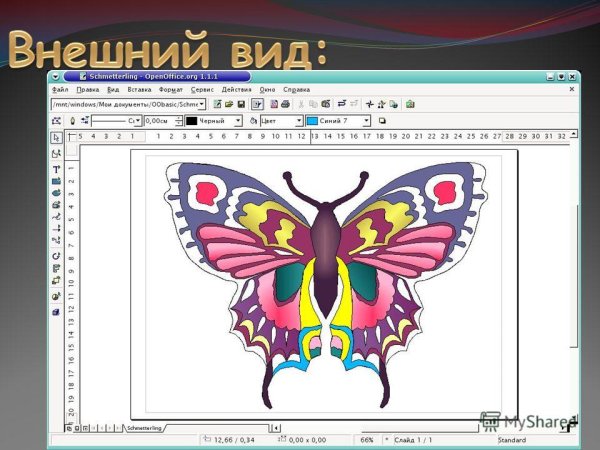Click the horizontal scrollbar left arrow
Image resolution: width=600 pixels, height=450 pixels.
coord(276,428)
